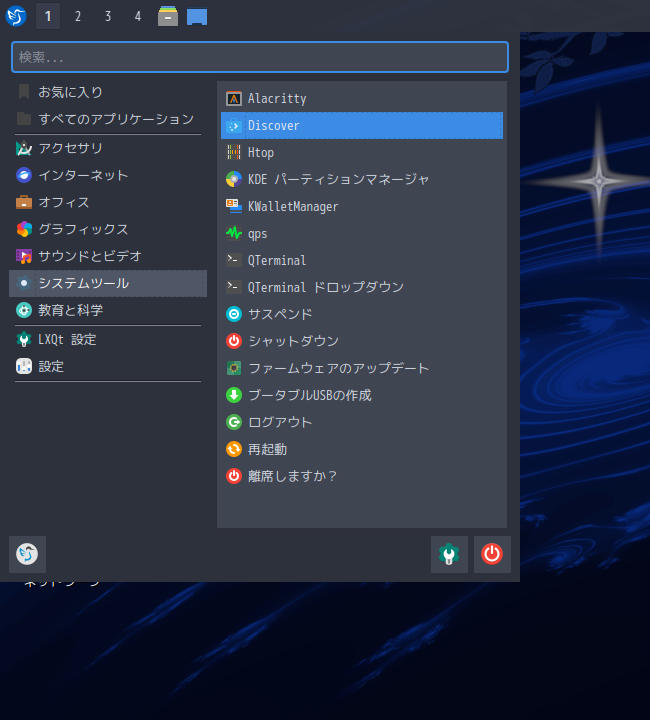This screenshot has height=720, width=650.
Task: Click the システムツール gear icon
Action: (24, 283)
